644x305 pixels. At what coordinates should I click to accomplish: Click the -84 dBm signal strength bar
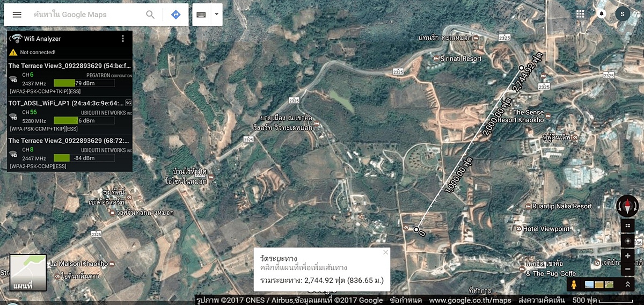point(84,158)
